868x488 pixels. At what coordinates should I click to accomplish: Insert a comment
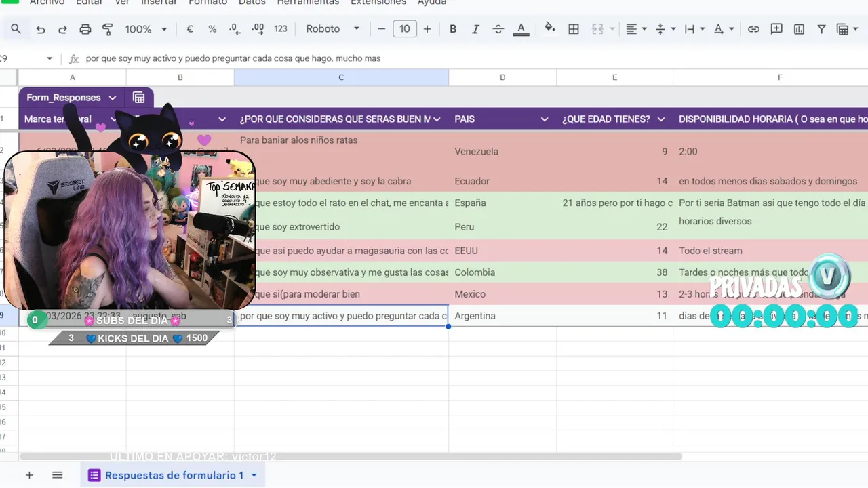coord(776,29)
